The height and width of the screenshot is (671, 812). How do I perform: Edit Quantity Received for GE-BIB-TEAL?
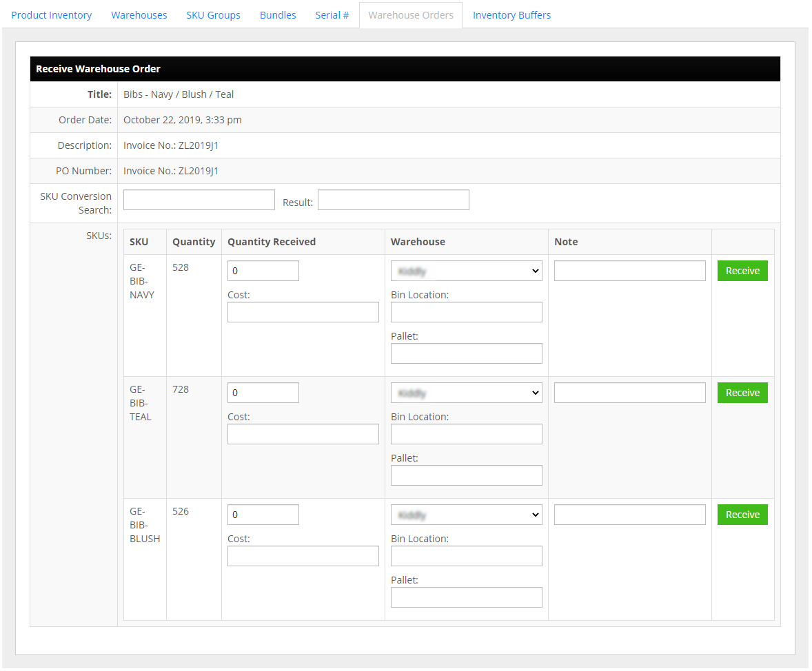pos(263,393)
